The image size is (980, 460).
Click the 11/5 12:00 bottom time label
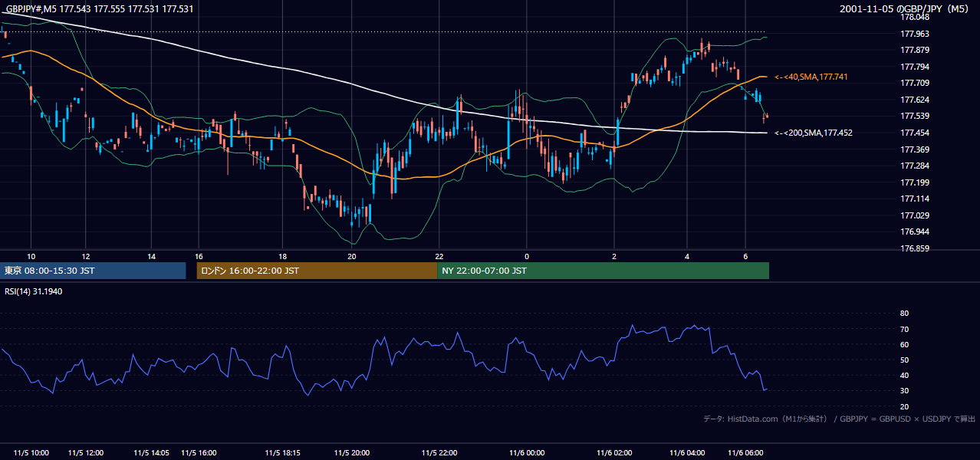tap(86, 452)
